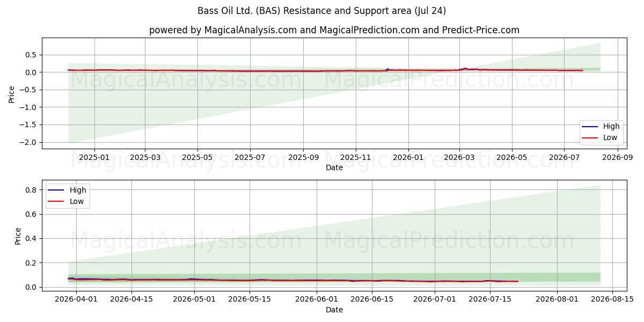Screen dimensions: 644x322
Task: Click the 'Price' axis label of bottom chart
Action: click(18, 236)
